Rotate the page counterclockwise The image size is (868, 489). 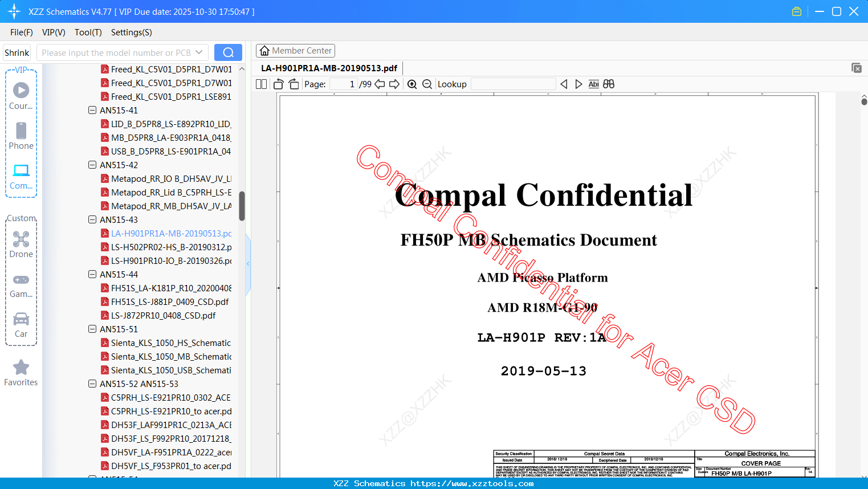coord(279,84)
